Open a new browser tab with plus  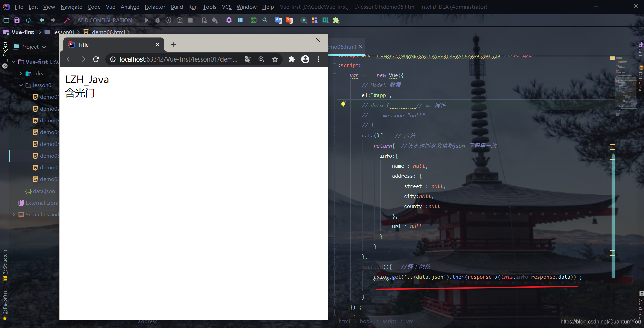[x=173, y=45]
